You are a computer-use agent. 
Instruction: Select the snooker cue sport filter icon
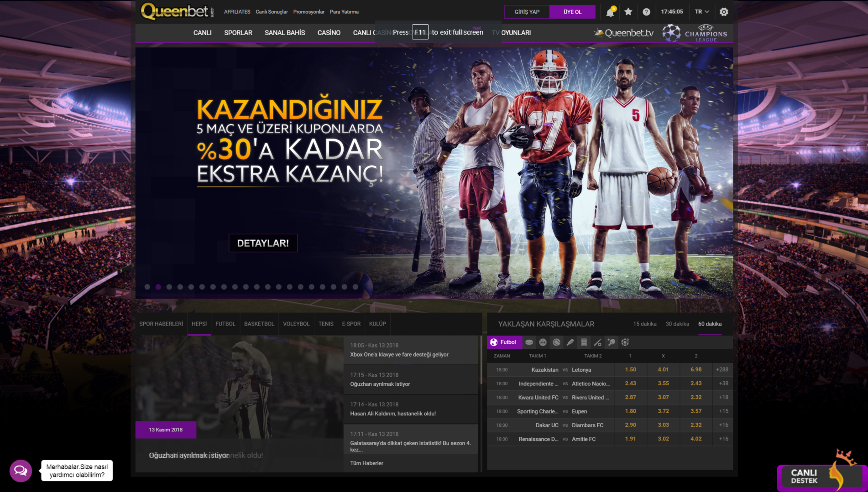(597, 342)
